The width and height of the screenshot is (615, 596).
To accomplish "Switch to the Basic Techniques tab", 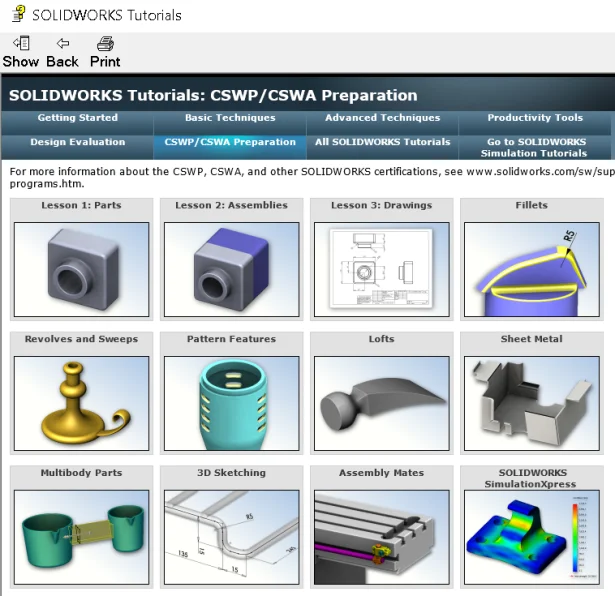I will pos(230,118).
